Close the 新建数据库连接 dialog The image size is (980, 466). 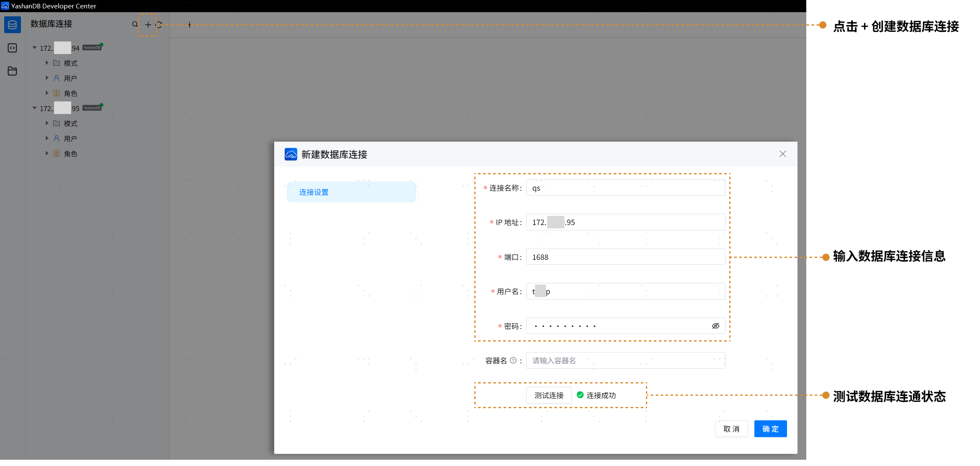pyautogui.click(x=782, y=154)
